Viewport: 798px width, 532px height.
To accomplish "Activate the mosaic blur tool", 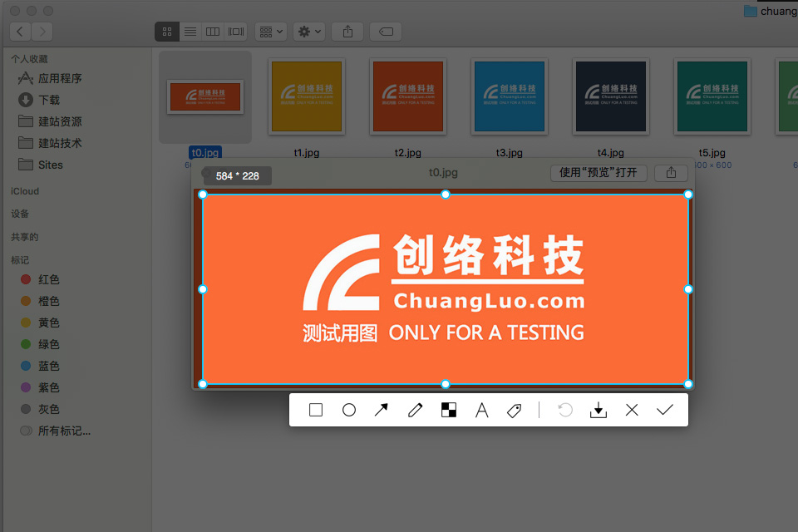I will click(x=449, y=410).
